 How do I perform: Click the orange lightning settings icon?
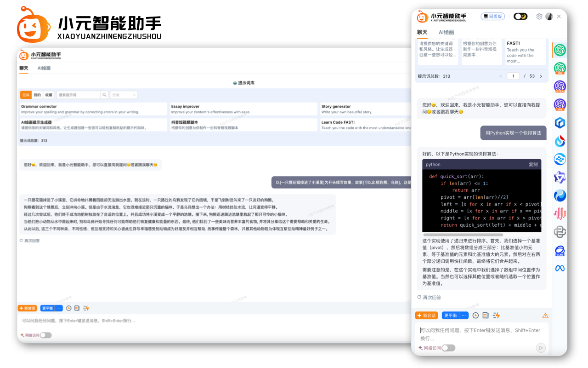coord(496,316)
